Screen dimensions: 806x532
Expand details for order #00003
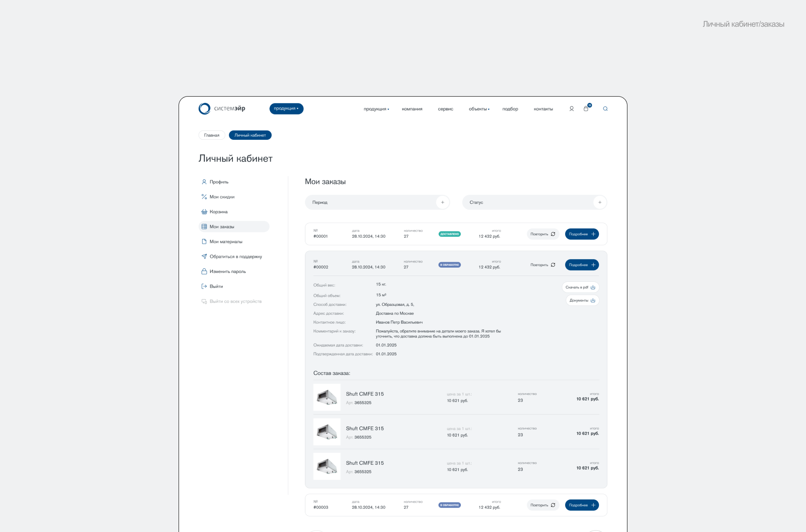click(x=582, y=505)
